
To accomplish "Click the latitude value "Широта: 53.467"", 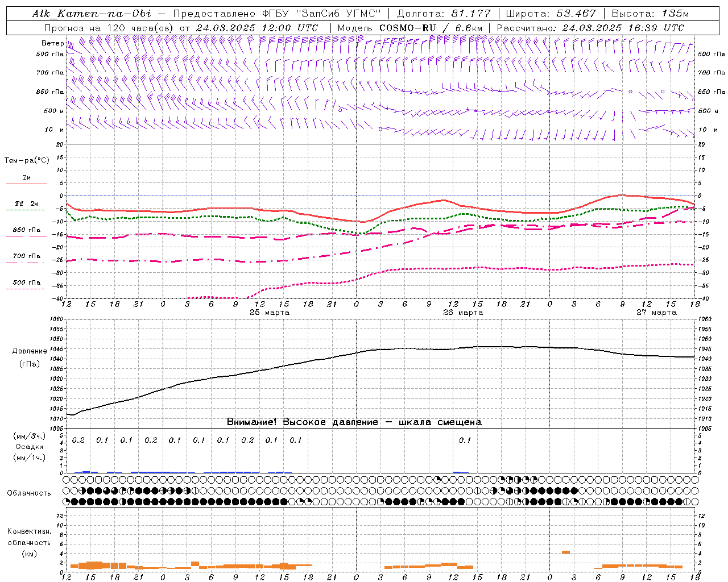I will (x=551, y=14).
